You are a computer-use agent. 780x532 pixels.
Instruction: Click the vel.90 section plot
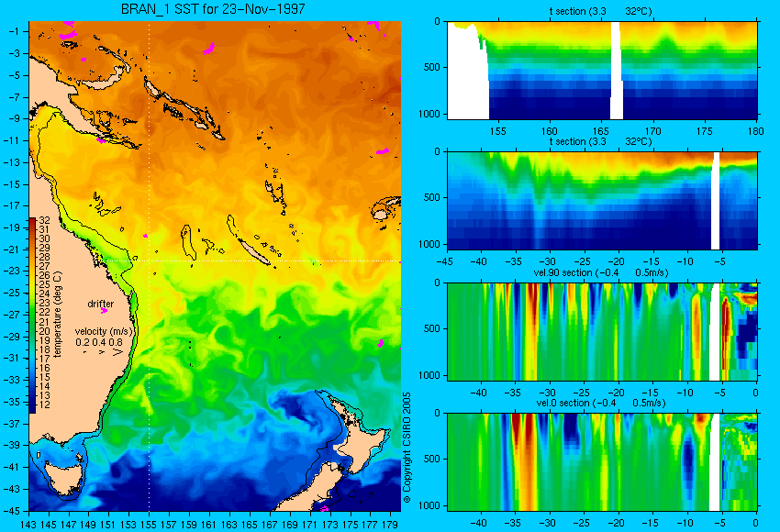coord(602,332)
